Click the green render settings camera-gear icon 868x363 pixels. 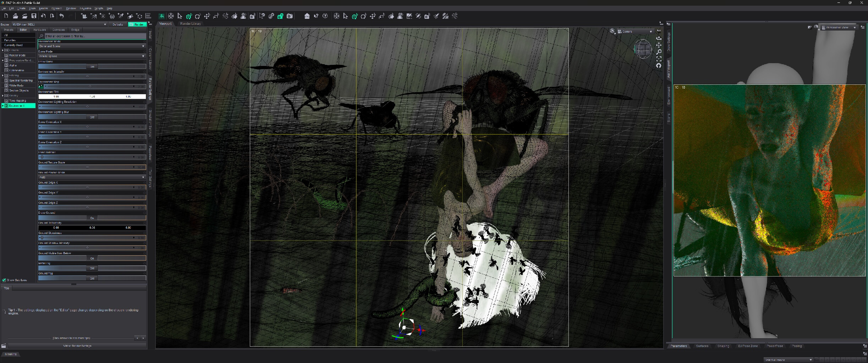click(x=280, y=16)
